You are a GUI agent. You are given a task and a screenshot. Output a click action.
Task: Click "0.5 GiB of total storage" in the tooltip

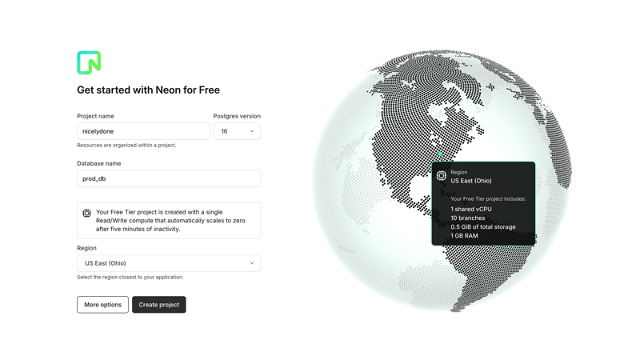click(482, 227)
